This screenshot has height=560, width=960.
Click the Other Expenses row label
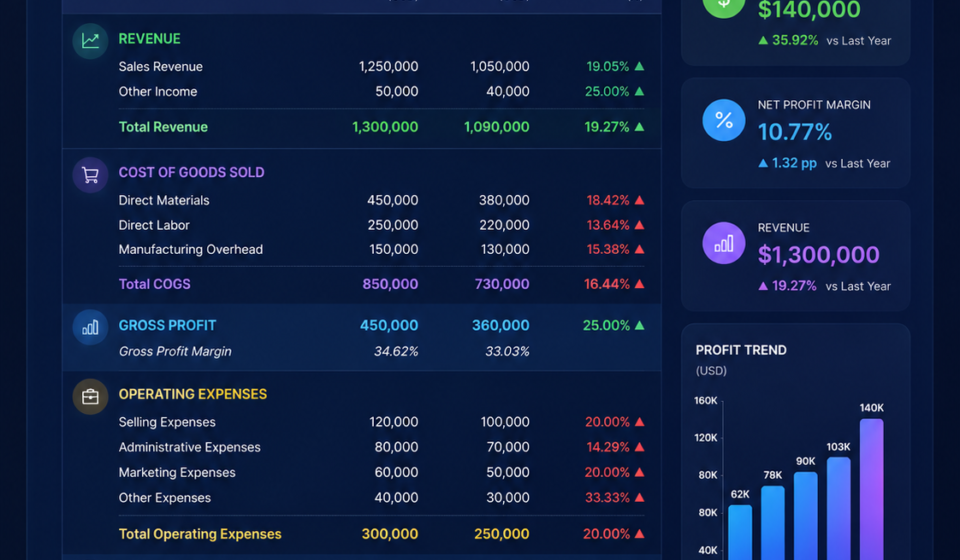[165, 498]
